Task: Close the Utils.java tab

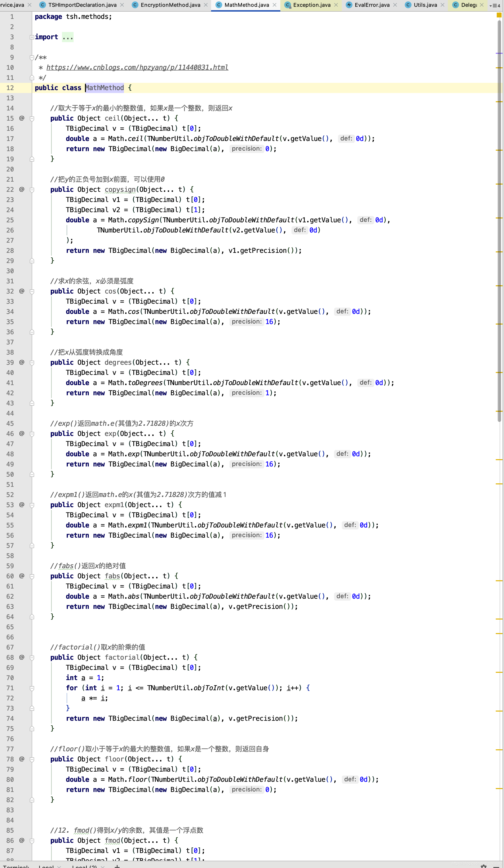Action: tap(442, 5)
